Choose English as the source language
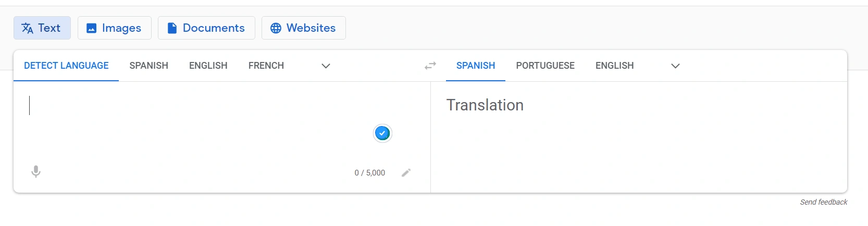 (x=208, y=66)
